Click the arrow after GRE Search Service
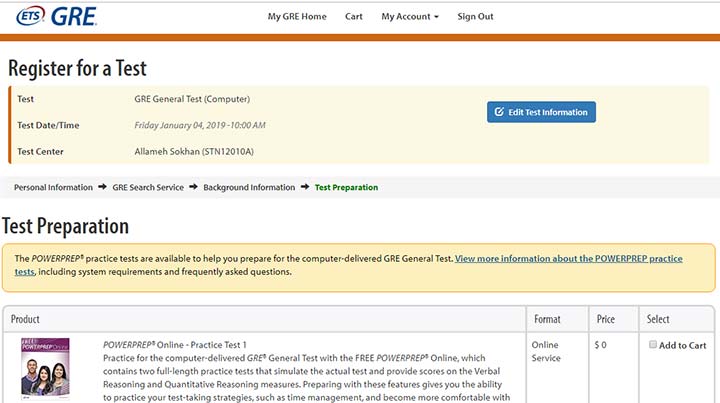The height and width of the screenshot is (403, 720). 193,187
